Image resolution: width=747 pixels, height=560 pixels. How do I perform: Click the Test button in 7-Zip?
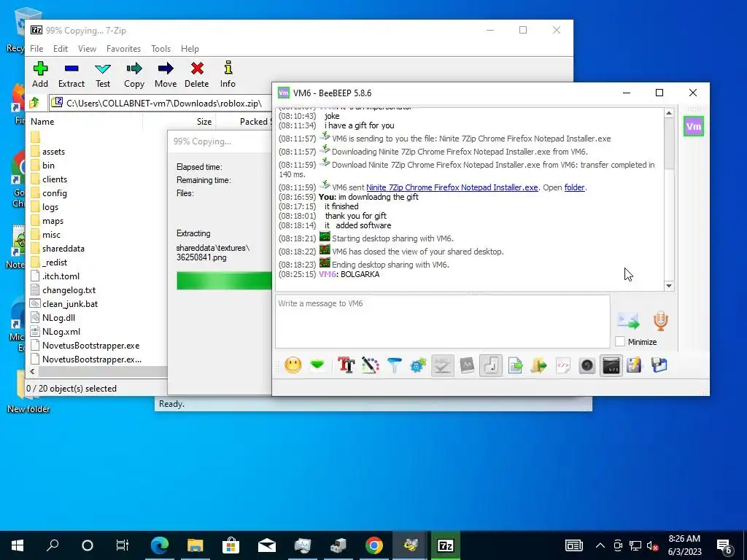click(102, 74)
